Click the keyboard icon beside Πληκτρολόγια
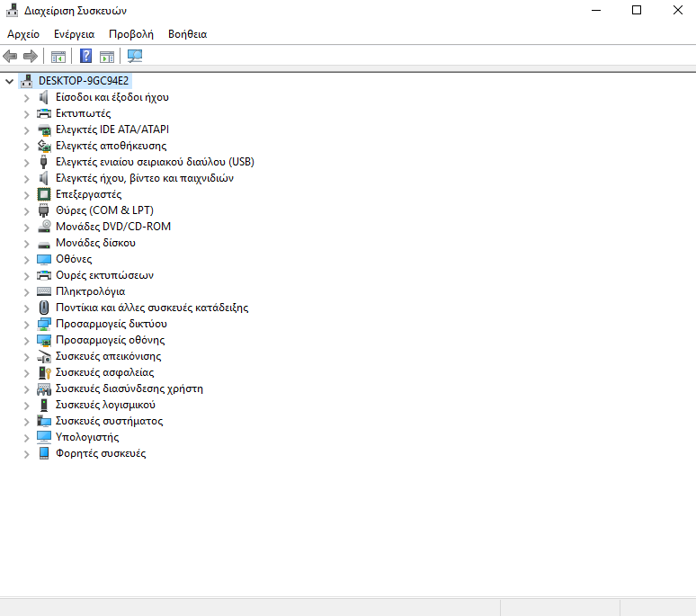Viewport: 696px width, 616px height. (44, 291)
